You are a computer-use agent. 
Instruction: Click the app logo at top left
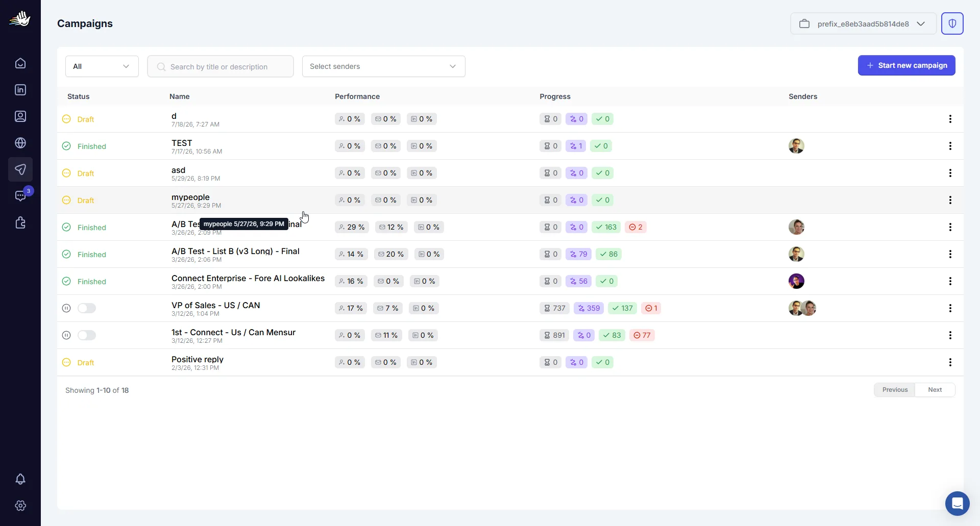[20, 19]
